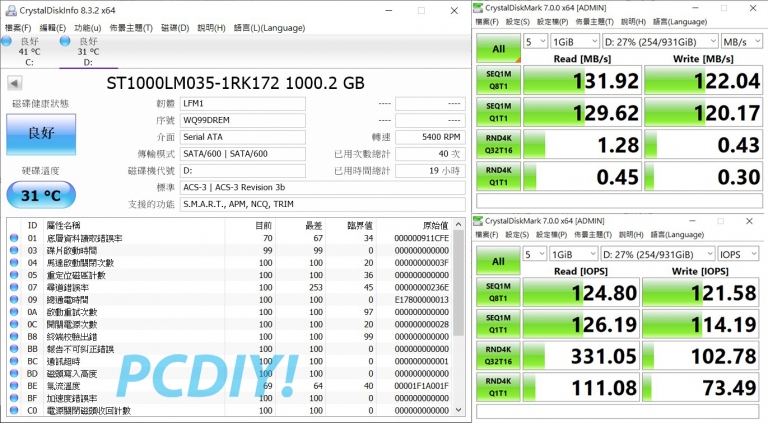
Task: Open 功能(u) menu in CrystalDiskInfo
Action: point(88,28)
